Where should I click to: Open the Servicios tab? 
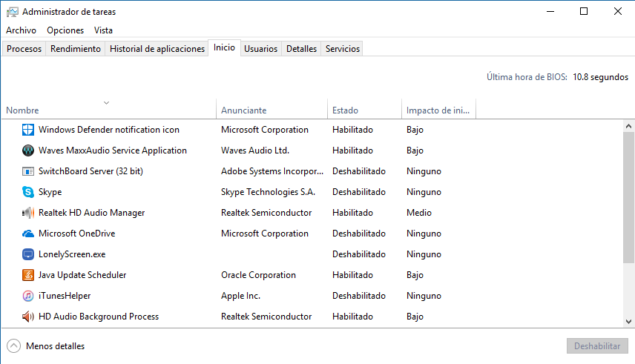coord(343,49)
